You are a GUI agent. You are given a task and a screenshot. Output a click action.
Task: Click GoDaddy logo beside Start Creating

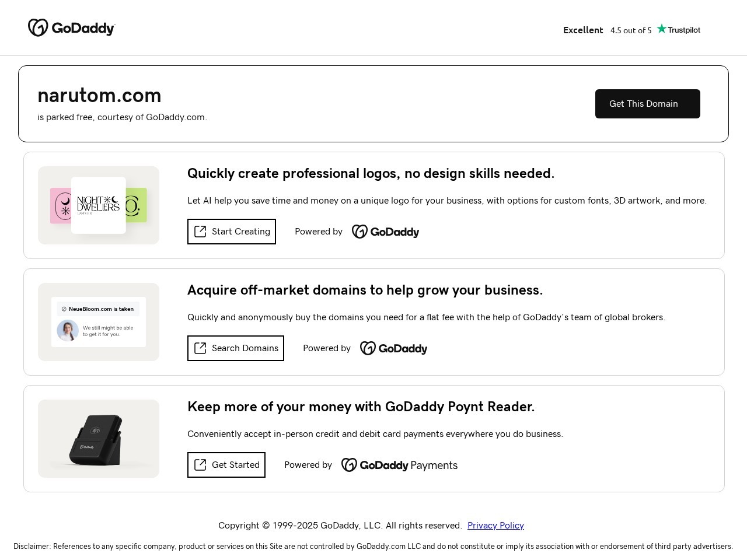point(385,232)
